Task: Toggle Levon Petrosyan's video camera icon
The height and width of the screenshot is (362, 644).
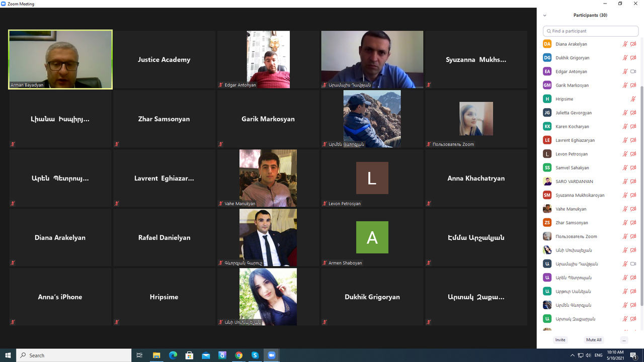Action: (633, 154)
